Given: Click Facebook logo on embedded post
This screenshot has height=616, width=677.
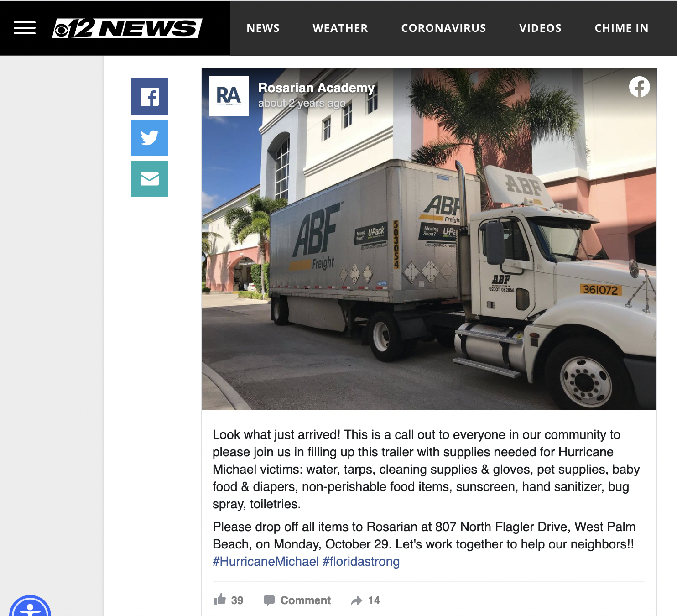Looking at the screenshot, I should coord(640,87).
